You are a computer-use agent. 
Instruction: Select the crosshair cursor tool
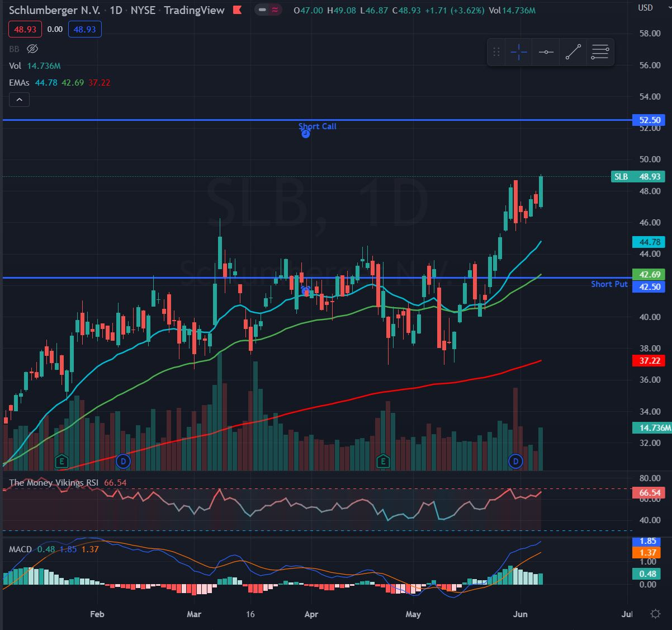point(519,53)
